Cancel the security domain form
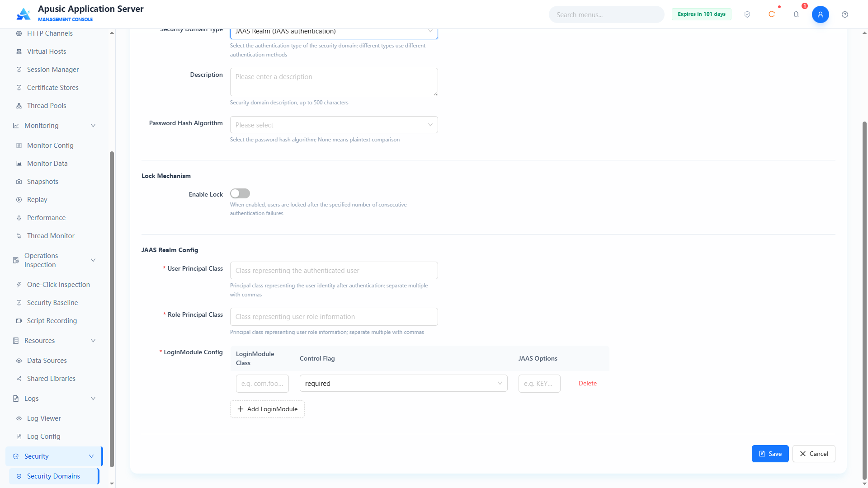The image size is (868, 488). click(814, 454)
